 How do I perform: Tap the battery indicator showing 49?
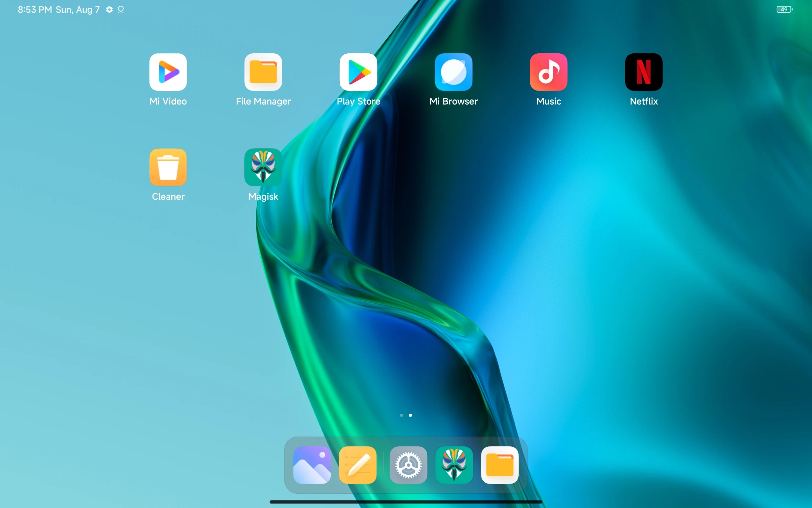[x=784, y=10]
